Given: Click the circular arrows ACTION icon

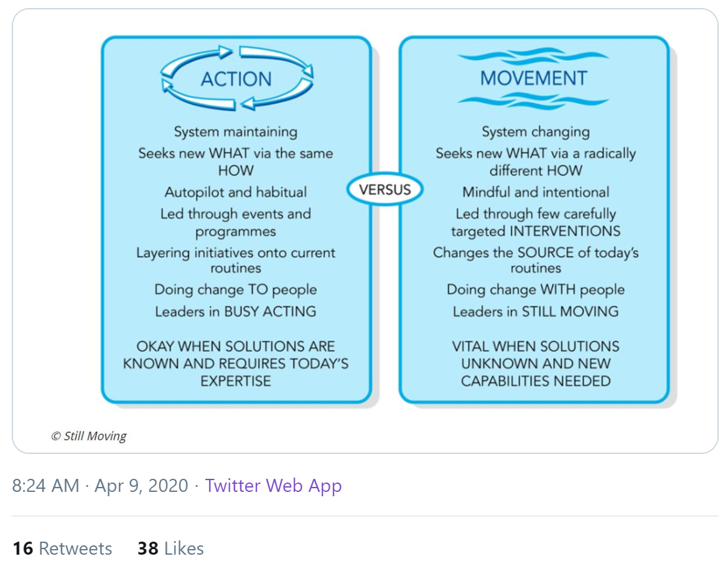Looking at the screenshot, I should point(237,78).
